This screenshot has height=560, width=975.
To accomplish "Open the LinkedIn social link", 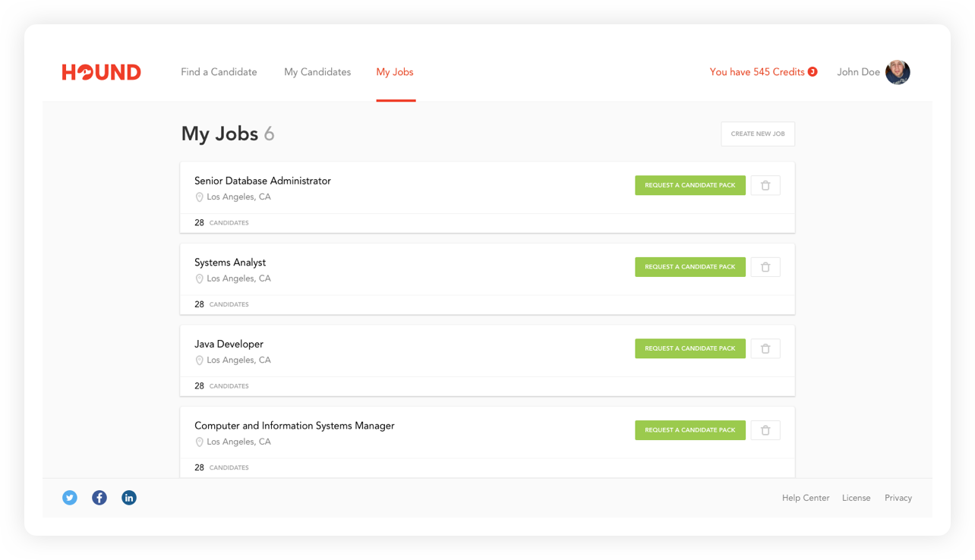I will pyautogui.click(x=129, y=498).
